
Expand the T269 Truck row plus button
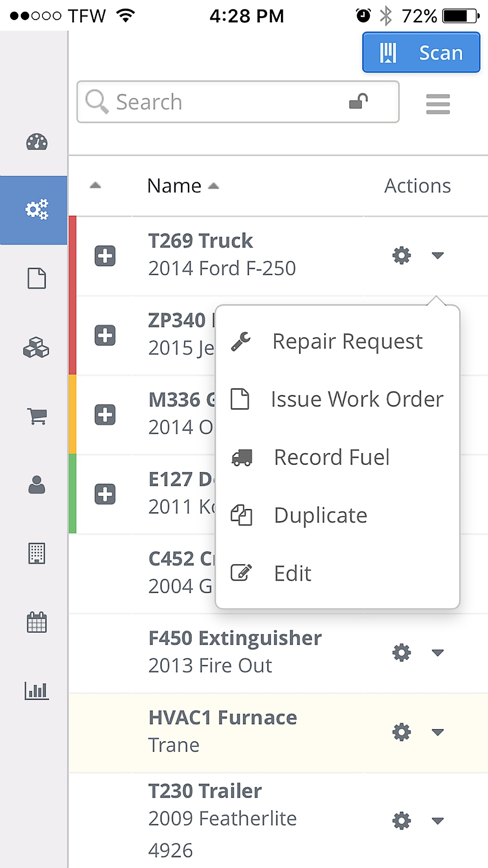click(x=105, y=256)
